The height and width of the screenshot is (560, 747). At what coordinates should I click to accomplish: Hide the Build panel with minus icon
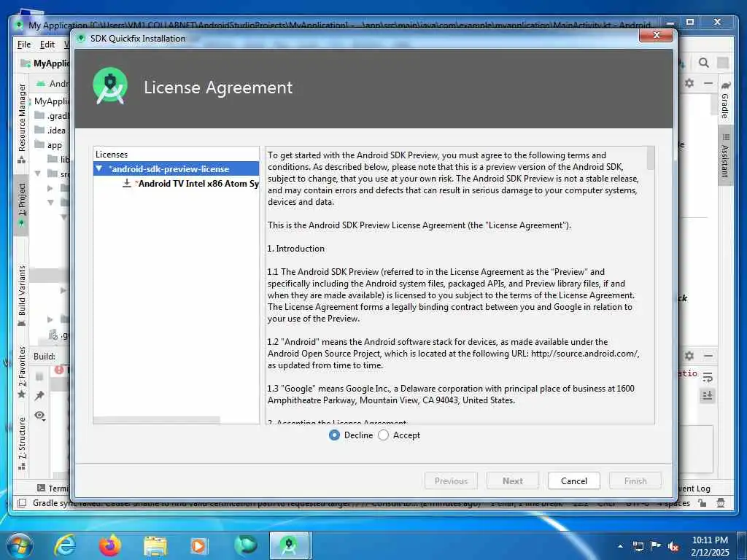pos(708,356)
